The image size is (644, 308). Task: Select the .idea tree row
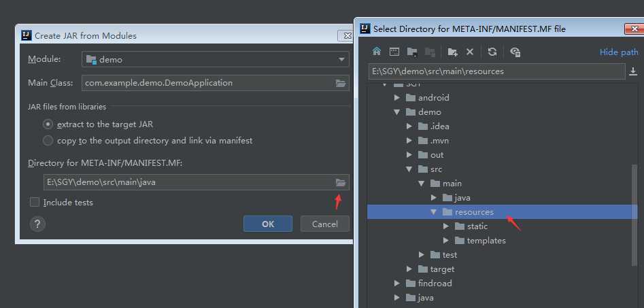pos(501,126)
